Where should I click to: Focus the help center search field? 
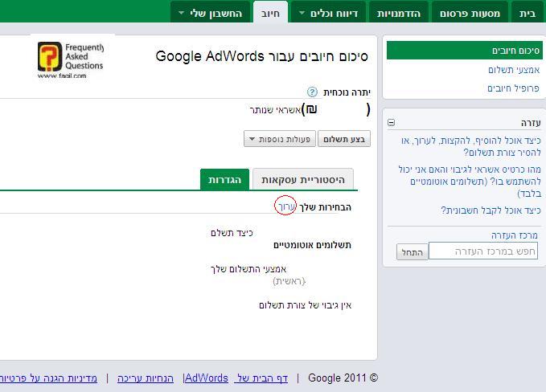[482, 252]
